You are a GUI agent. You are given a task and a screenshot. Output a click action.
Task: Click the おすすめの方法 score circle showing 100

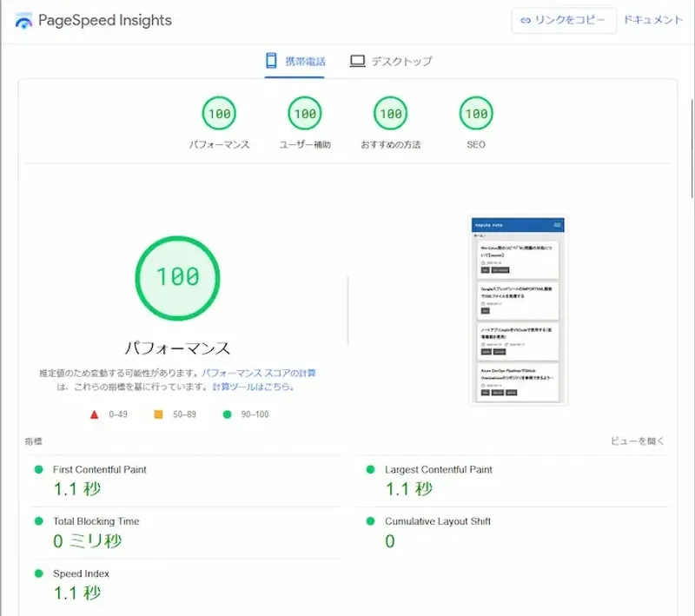point(389,112)
